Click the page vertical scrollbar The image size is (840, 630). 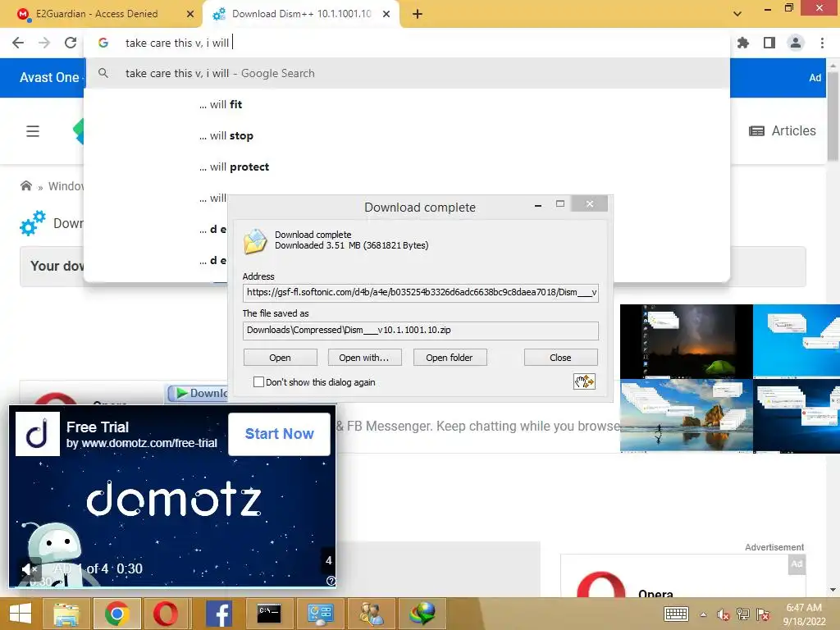[833, 115]
